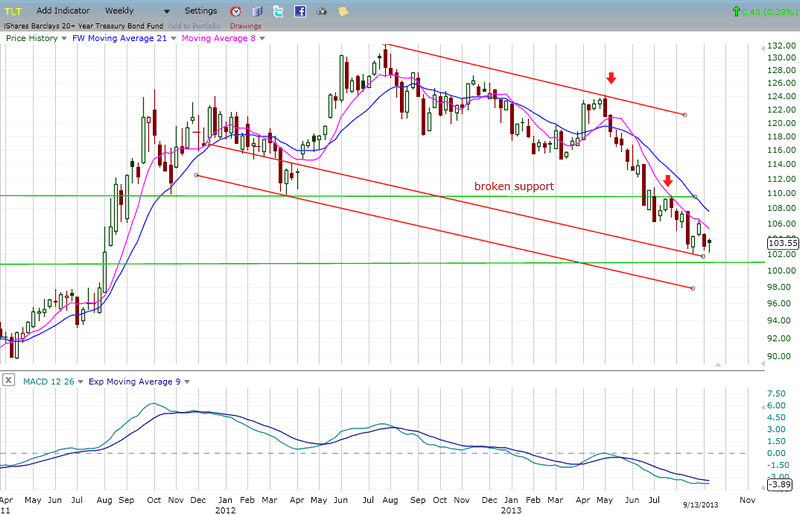Click the alarm clock alert icon

coord(234,10)
